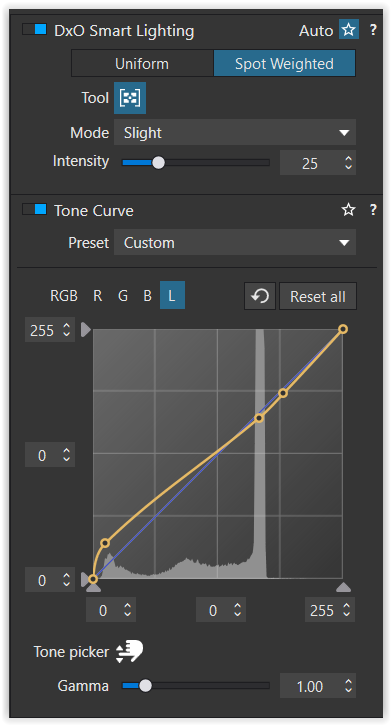Click the Reset all button

click(x=318, y=296)
